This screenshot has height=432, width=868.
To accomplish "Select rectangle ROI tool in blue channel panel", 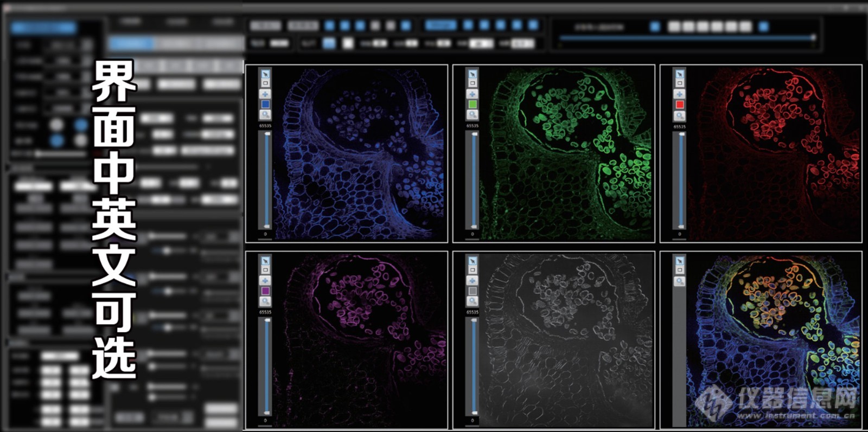I will (265, 83).
